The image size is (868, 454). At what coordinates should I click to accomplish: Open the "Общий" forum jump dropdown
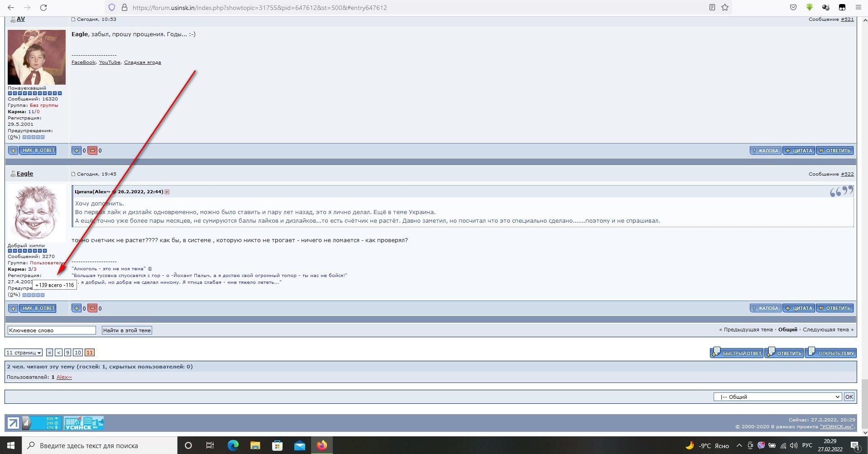777,397
